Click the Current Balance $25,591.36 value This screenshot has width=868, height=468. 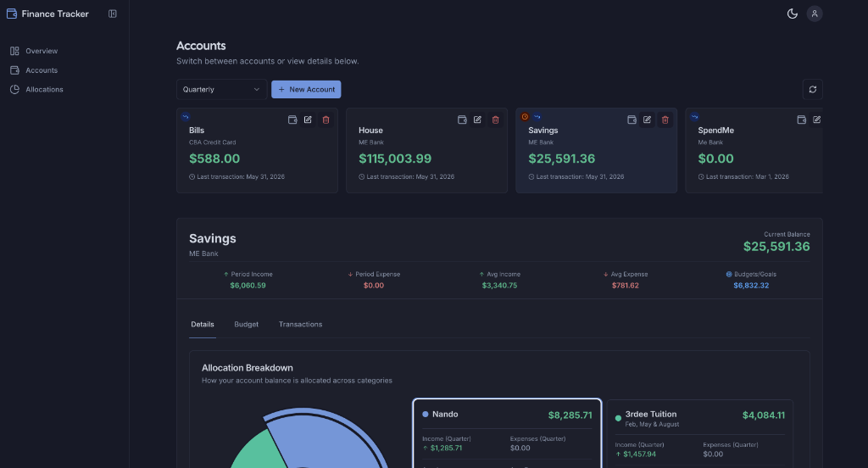coord(776,247)
